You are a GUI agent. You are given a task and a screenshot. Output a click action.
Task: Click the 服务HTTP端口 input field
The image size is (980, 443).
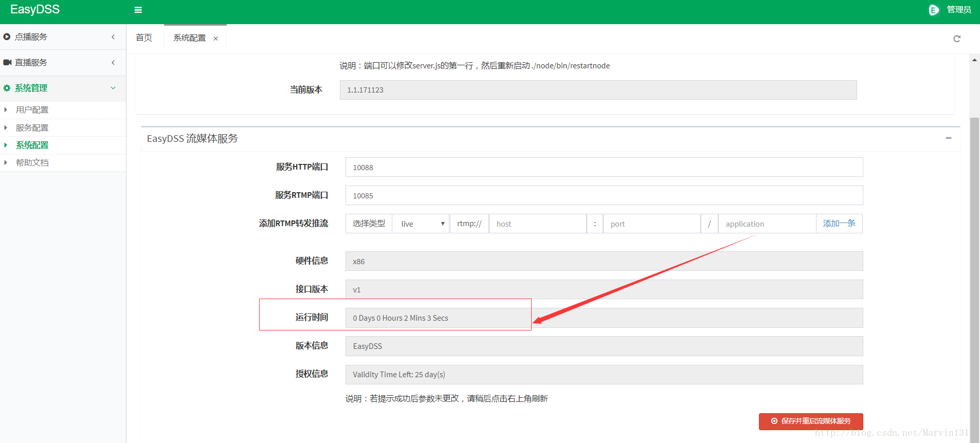tap(604, 167)
